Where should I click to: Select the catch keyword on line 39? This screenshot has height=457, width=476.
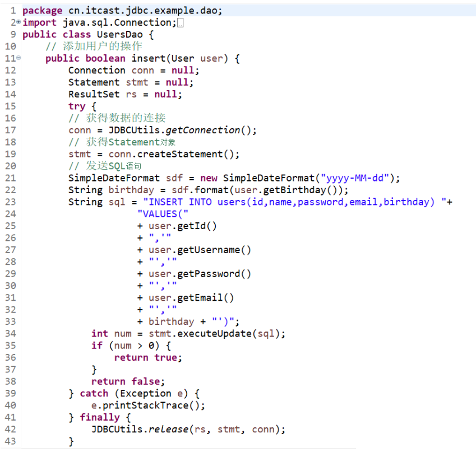click(x=94, y=393)
